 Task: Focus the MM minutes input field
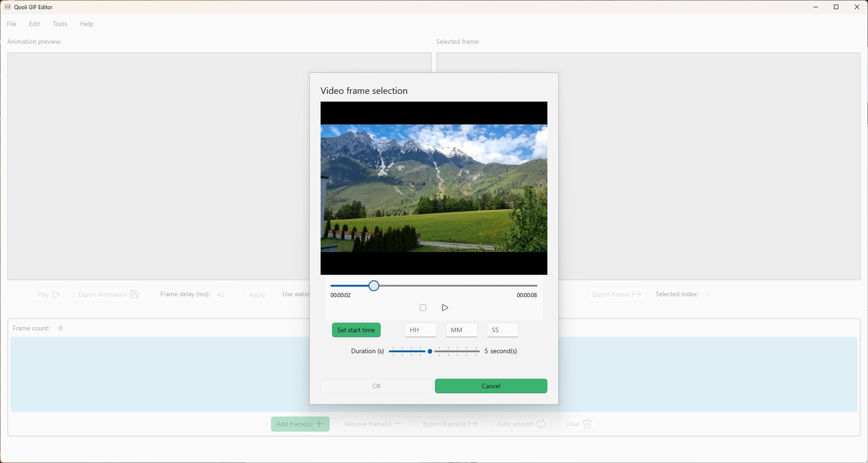[462, 330]
